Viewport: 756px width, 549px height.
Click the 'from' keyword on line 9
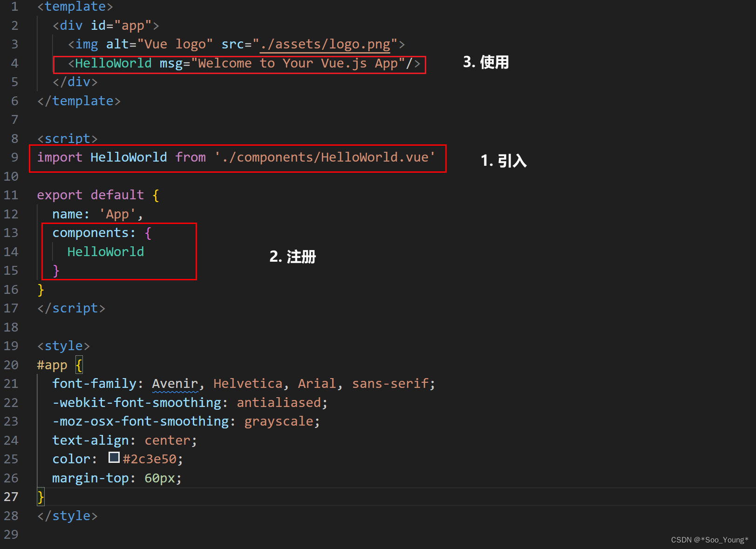tap(191, 157)
